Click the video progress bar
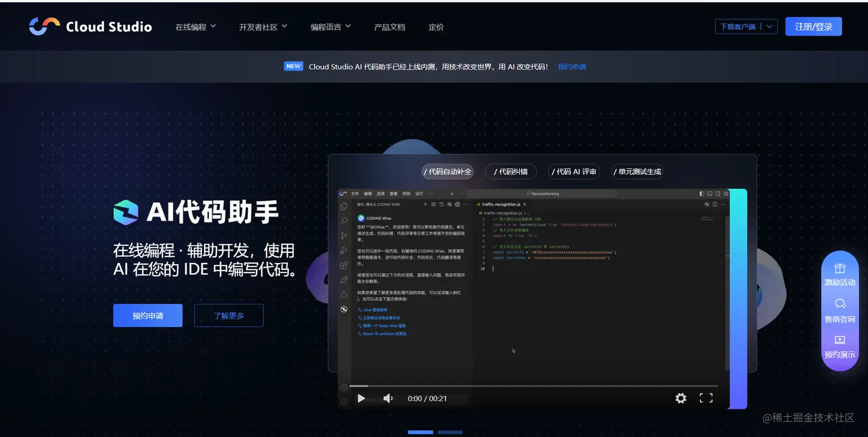This screenshot has height=437, width=868. tap(534, 386)
